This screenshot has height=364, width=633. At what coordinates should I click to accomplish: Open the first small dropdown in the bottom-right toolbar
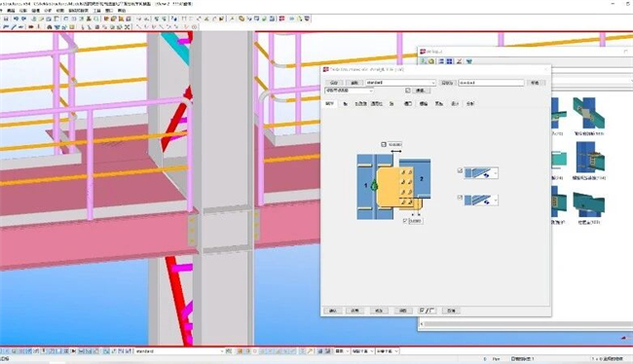point(343,351)
